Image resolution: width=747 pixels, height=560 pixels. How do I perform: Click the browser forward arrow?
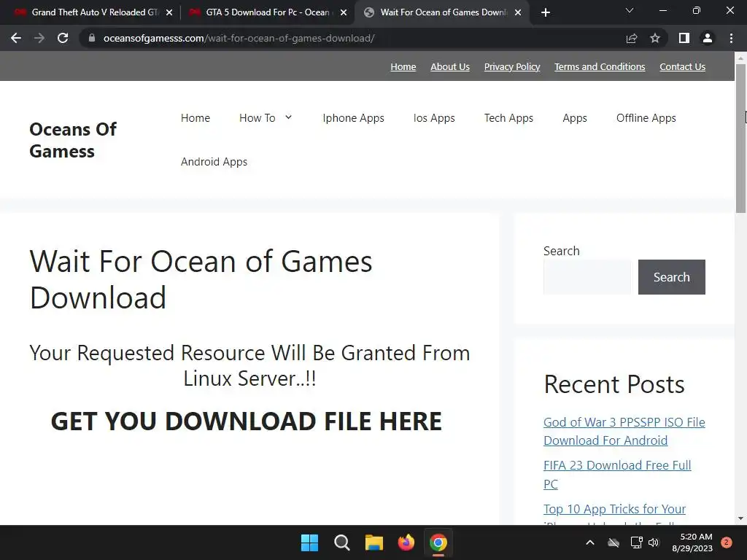39,38
